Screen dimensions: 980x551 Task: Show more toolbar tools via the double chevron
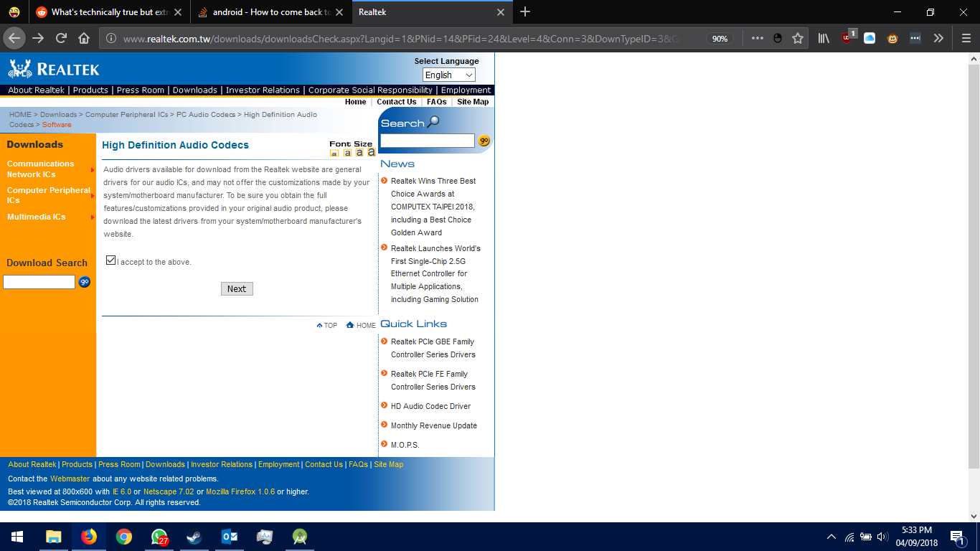938,39
